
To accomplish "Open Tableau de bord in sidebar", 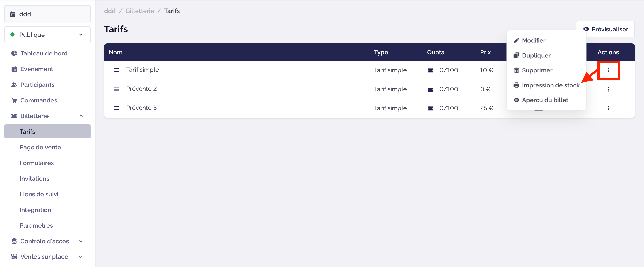I will (47, 53).
